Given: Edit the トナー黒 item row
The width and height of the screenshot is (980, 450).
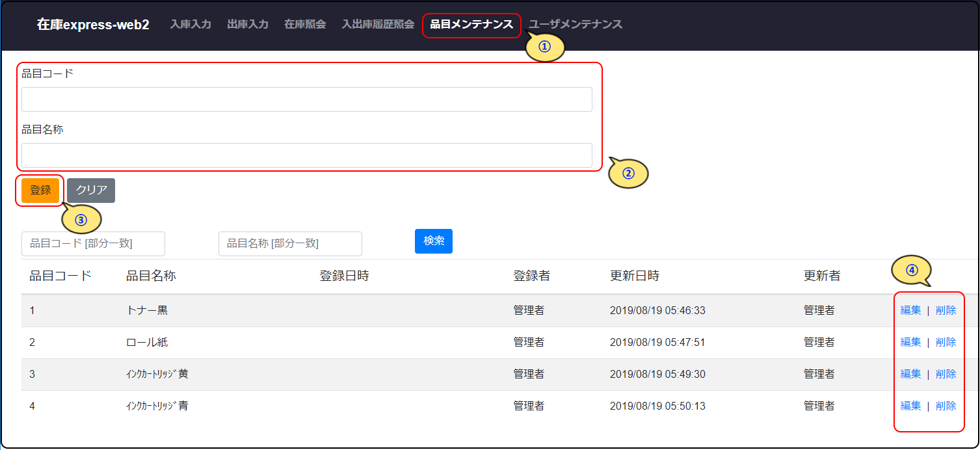Looking at the screenshot, I should click(910, 310).
